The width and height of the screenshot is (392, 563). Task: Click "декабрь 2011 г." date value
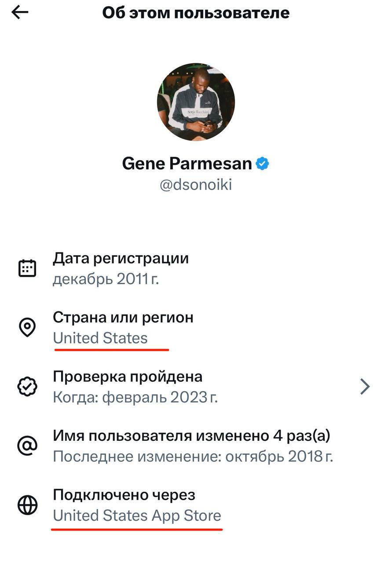coord(106,279)
